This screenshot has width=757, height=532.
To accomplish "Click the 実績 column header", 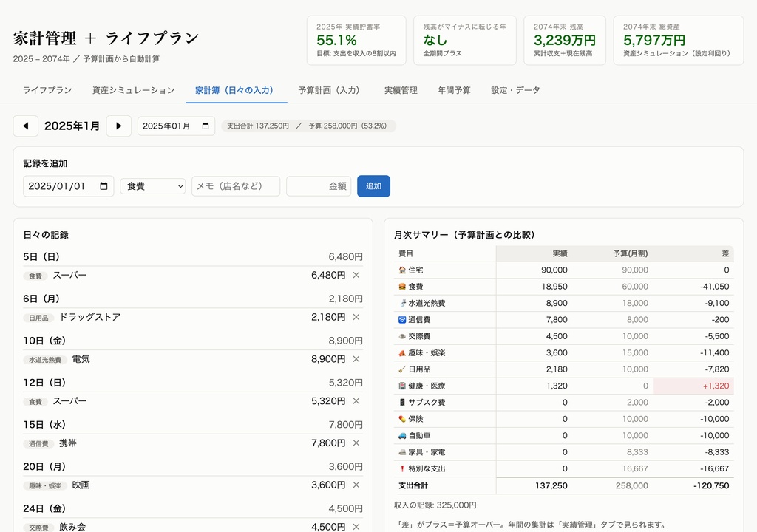I will tap(534, 253).
